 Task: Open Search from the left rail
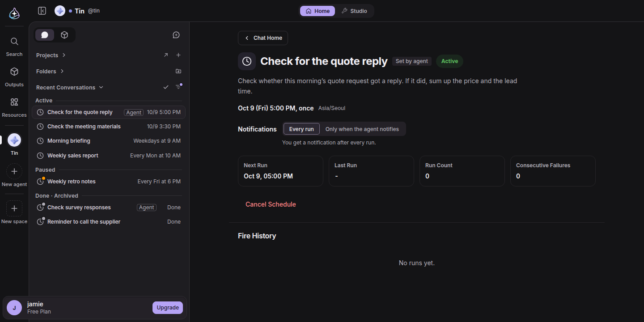[x=14, y=47]
